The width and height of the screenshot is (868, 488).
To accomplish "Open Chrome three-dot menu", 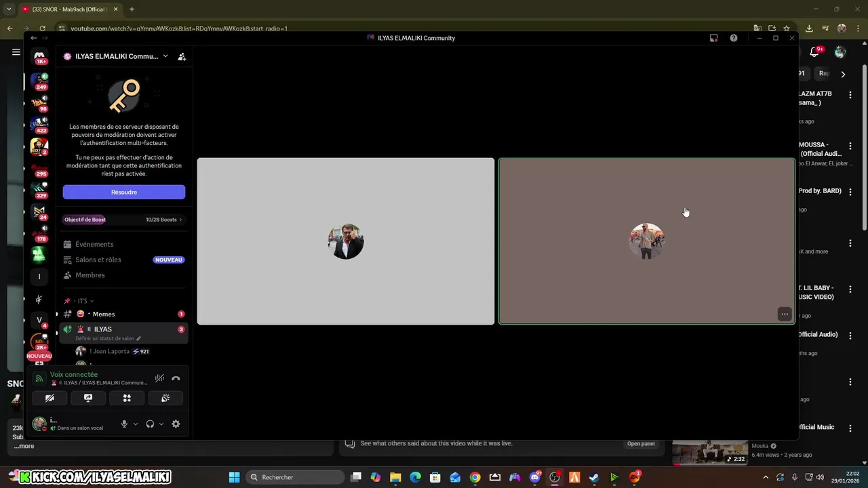I will tap(858, 28).
